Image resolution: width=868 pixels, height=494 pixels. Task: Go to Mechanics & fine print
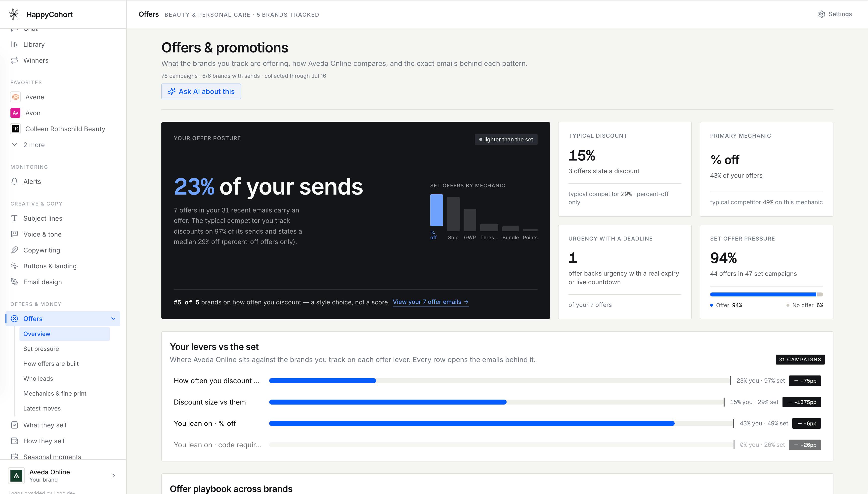tap(55, 394)
